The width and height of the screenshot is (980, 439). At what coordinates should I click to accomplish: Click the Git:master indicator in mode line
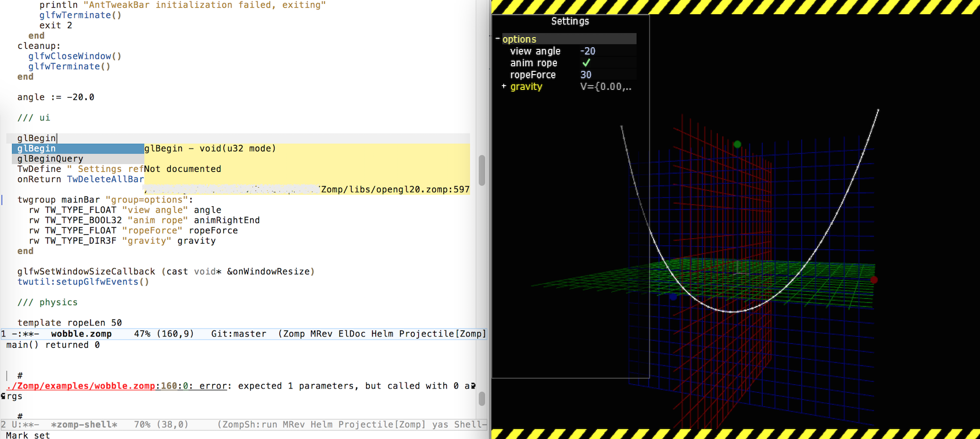click(x=239, y=334)
